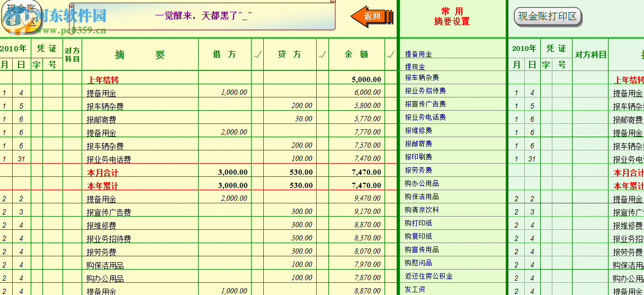Click the checkmark column header after 余额
Image resolution: width=644 pixels, height=295 pixels.
[x=391, y=55]
